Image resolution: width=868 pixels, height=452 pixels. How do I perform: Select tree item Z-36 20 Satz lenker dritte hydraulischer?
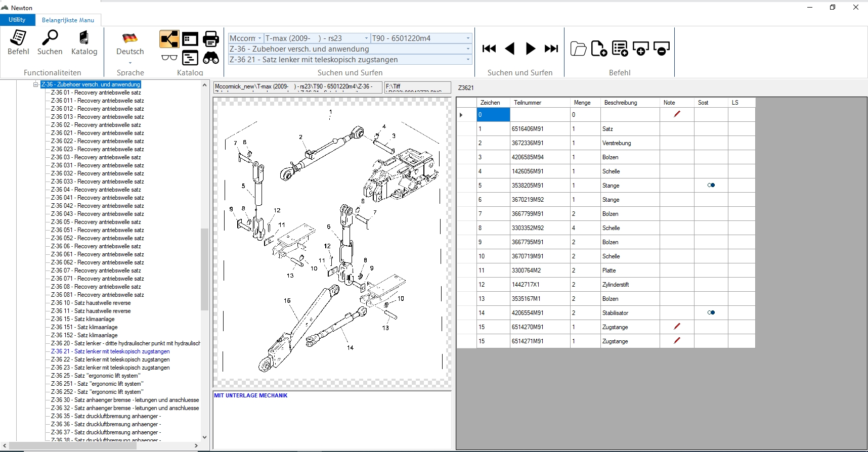tap(125, 343)
